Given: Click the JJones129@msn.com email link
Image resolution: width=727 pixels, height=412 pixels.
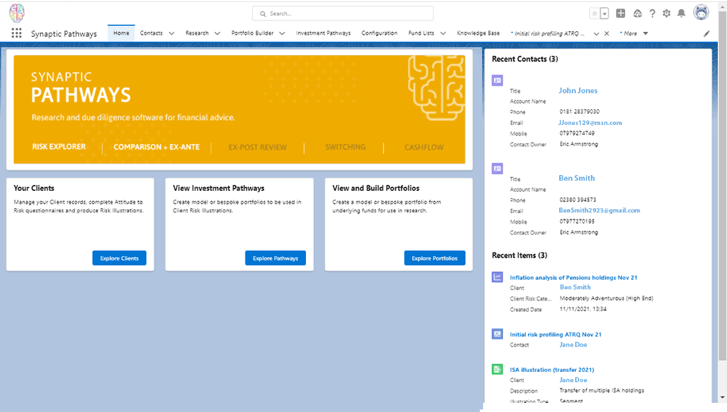Looking at the screenshot, I should pos(590,123).
